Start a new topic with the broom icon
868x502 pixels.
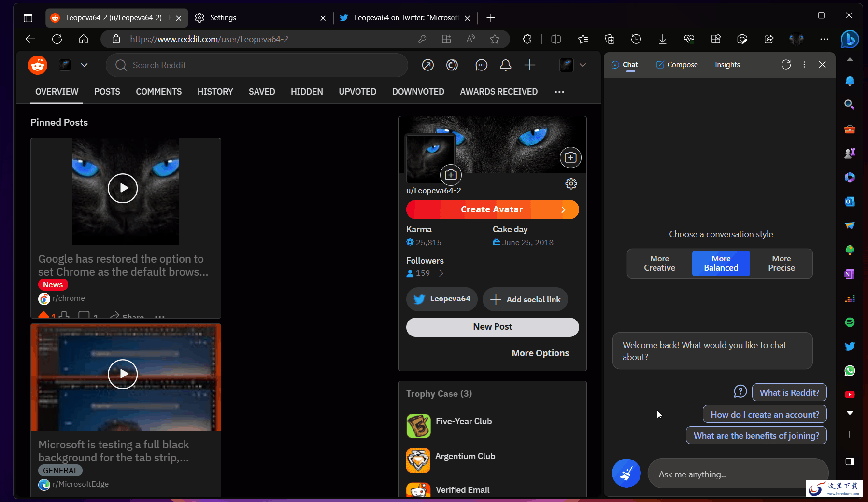pyautogui.click(x=626, y=473)
